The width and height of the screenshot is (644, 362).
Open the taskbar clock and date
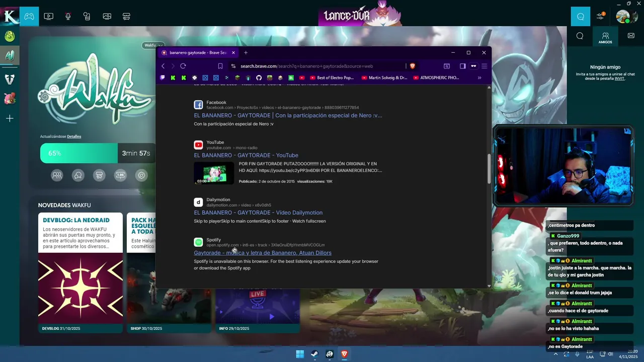pos(628,354)
